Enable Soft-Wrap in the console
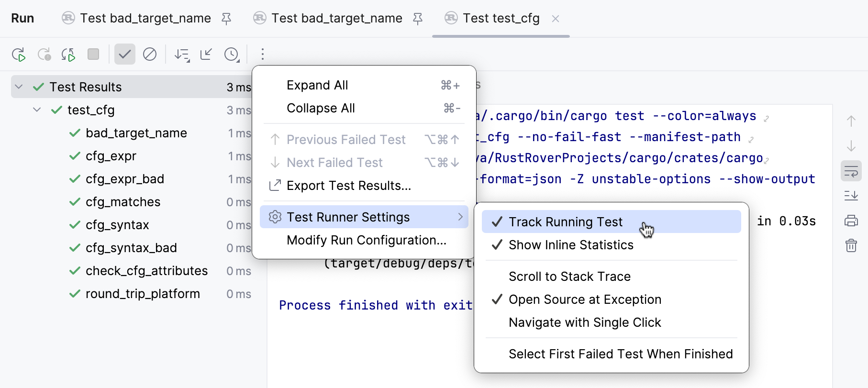868x388 pixels. [851, 171]
